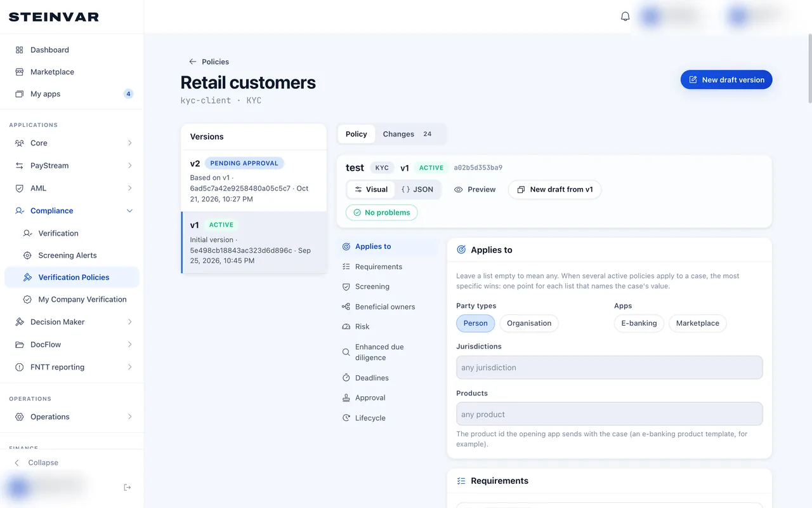Collapse the Compliance menu chevron
Image resolution: width=812 pixels, height=508 pixels.
pos(129,211)
